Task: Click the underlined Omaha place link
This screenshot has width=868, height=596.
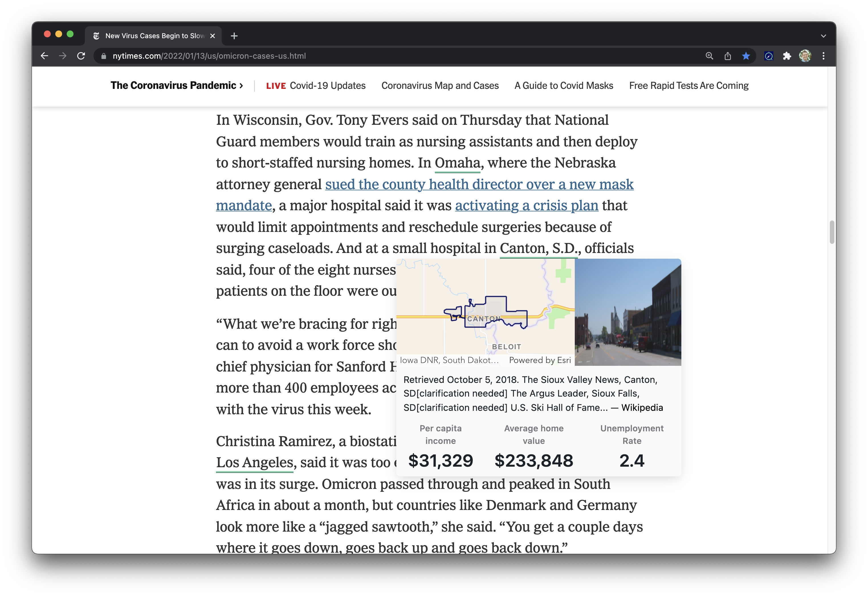Action: pos(457,163)
